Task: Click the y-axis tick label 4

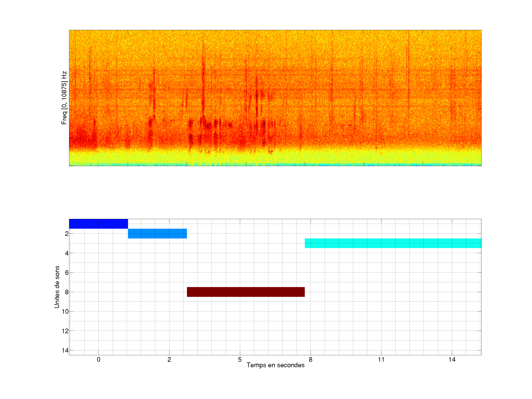Action: [67, 253]
